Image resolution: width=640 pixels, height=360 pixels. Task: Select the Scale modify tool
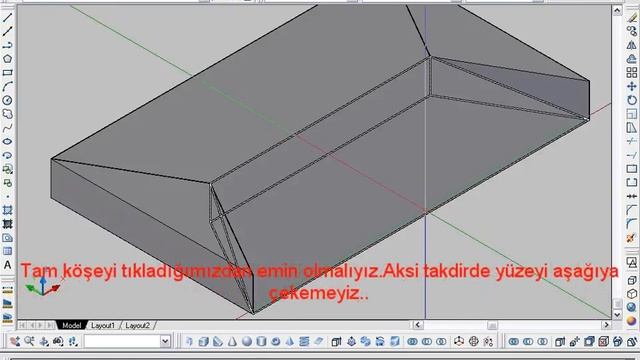(x=632, y=114)
